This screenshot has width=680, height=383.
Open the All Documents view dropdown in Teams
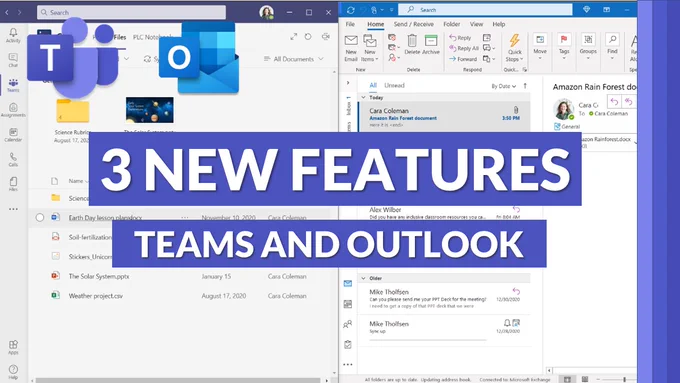click(294, 59)
